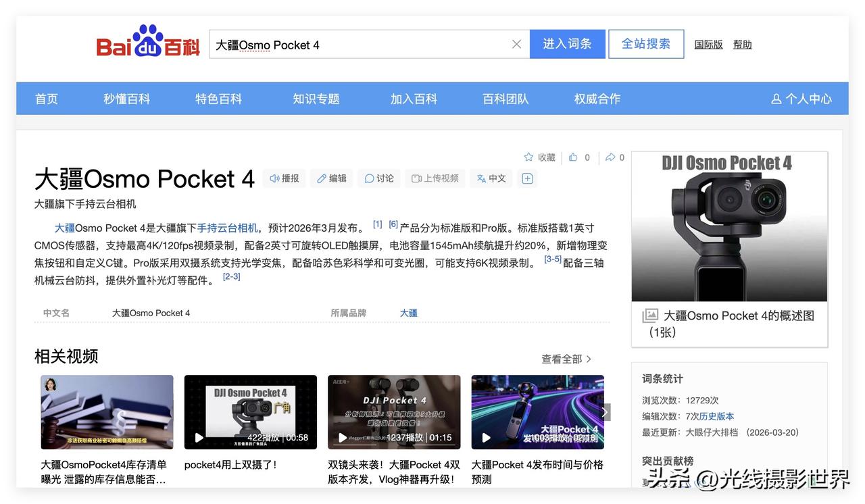Click the share icon next to like count
The height and width of the screenshot is (504, 865).
[609, 157]
